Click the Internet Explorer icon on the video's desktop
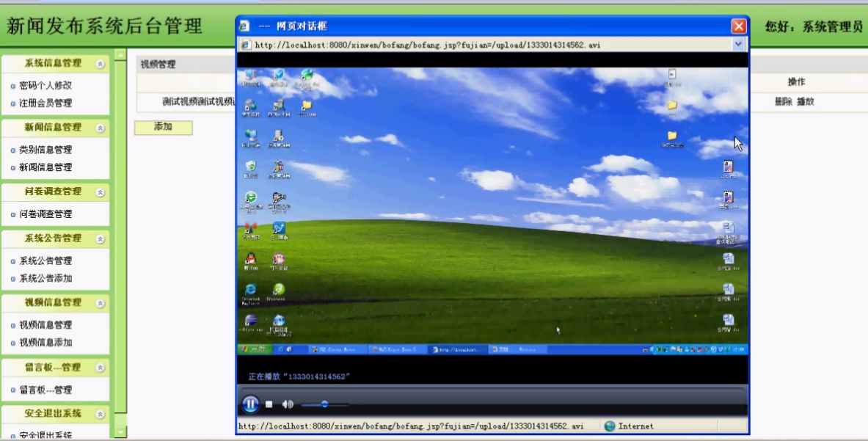Image resolution: width=868 pixels, height=441 pixels. pyautogui.click(x=250, y=290)
